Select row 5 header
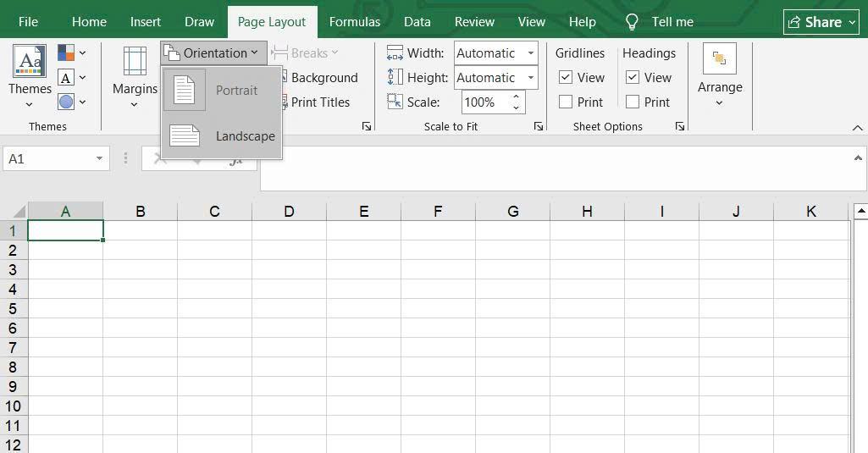Image resolution: width=868 pixels, height=453 pixels. [x=13, y=308]
